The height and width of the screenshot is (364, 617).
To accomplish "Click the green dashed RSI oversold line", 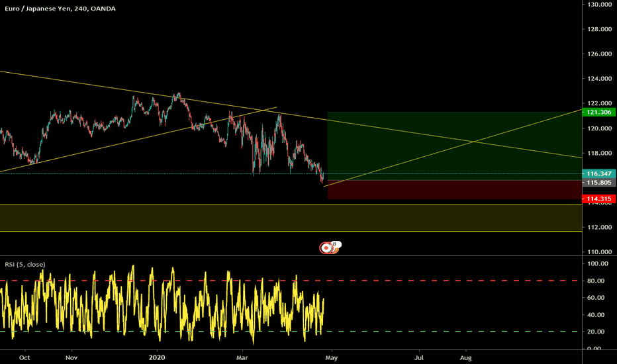I will 291,332.
